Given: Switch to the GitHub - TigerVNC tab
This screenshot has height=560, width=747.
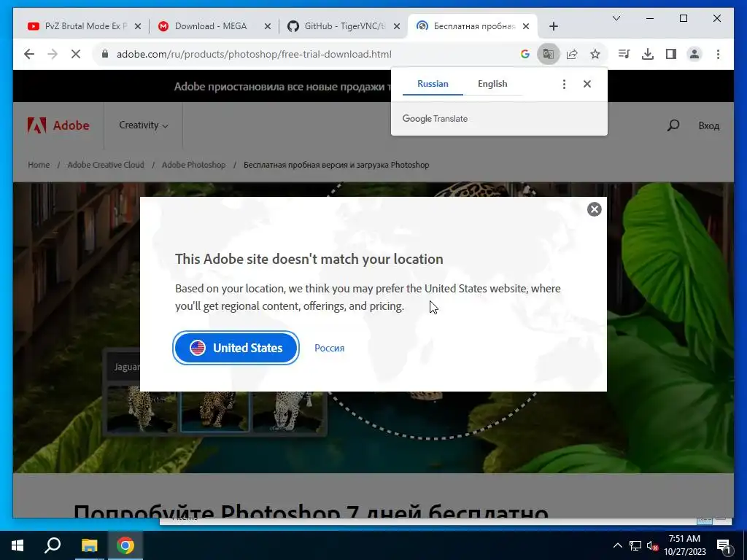Looking at the screenshot, I should pyautogui.click(x=343, y=26).
